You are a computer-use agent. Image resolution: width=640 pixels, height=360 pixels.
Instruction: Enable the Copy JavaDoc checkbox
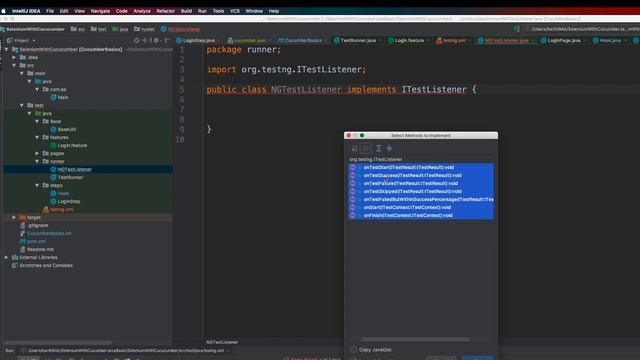click(x=353, y=350)
